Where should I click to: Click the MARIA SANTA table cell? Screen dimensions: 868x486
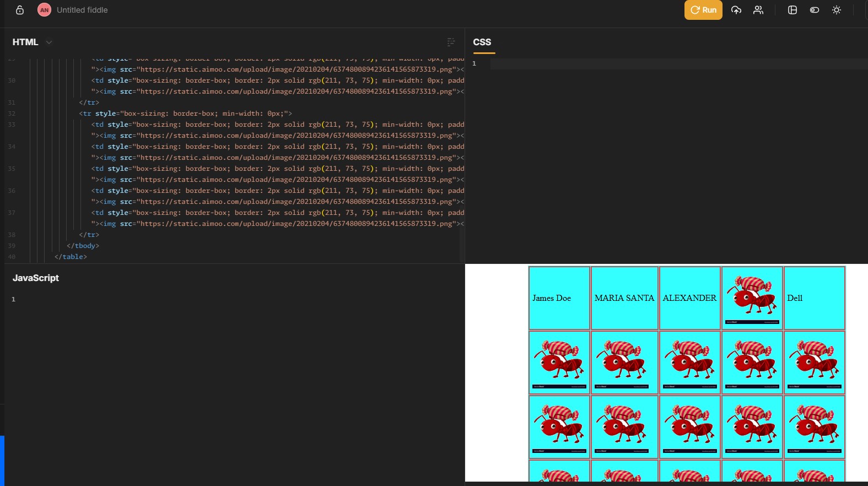click(624, 298)
